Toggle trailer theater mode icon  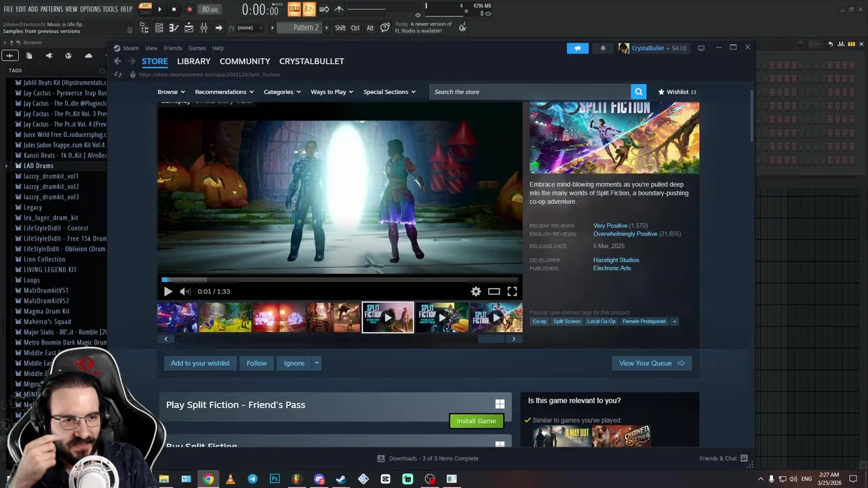(494, 291)
